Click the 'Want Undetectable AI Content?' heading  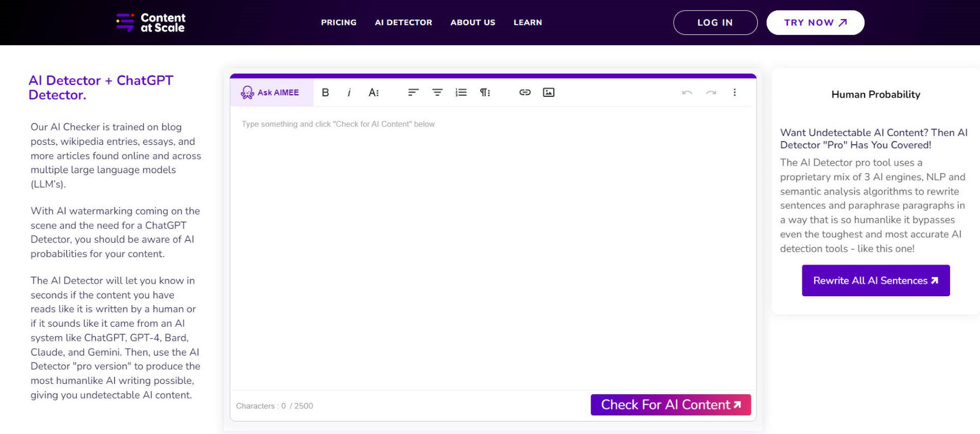(874, 138)
